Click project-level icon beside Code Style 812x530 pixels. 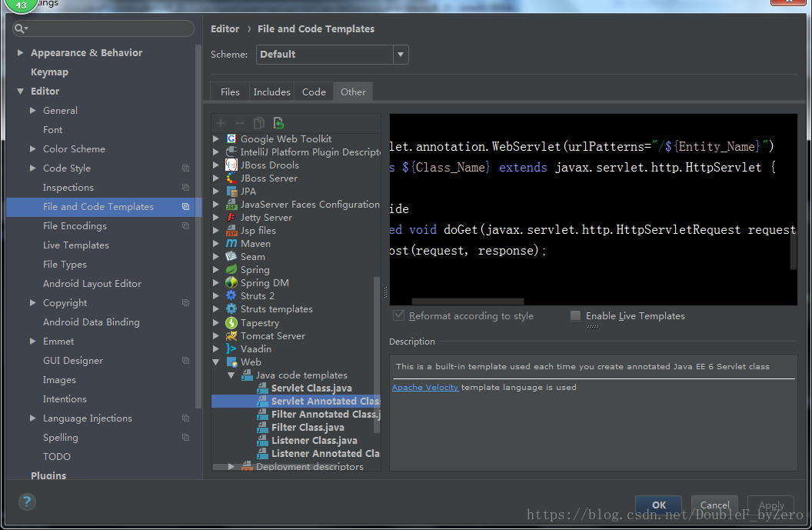[x=185, y=168]
